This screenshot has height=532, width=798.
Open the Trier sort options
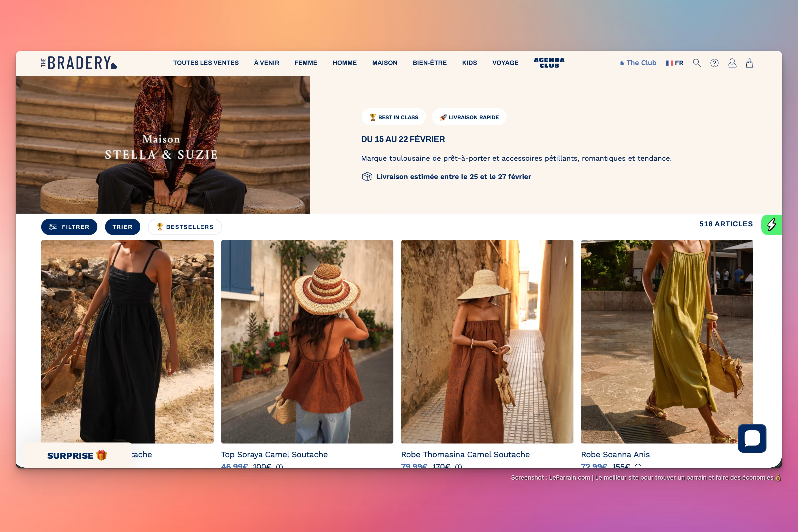123,227
